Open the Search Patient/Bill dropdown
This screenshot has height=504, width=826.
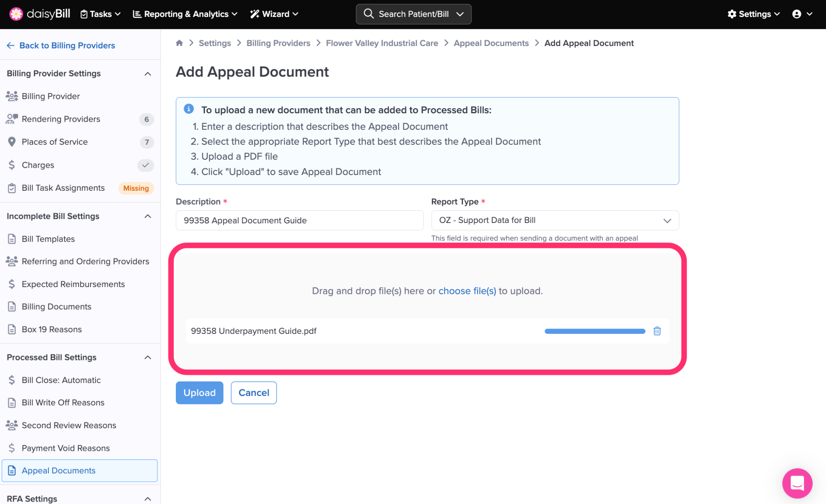coord(413,14)
